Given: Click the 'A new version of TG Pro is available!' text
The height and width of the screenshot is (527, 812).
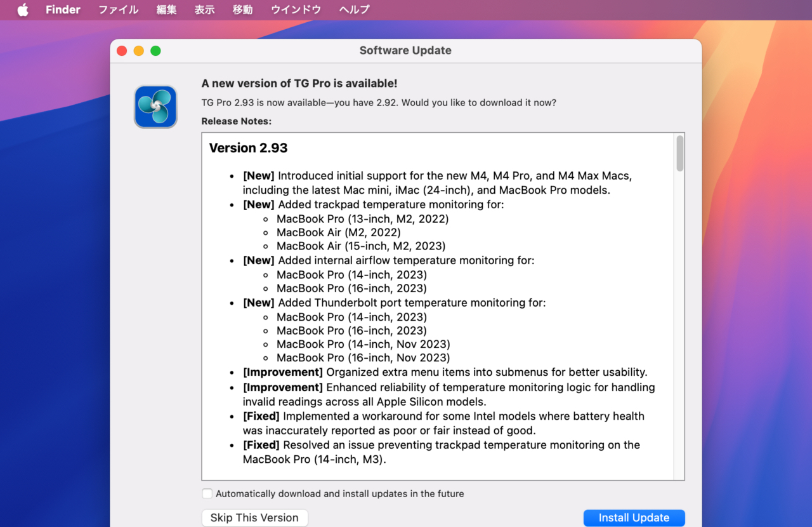Looking at the screenshot, I should coord(299,83).
